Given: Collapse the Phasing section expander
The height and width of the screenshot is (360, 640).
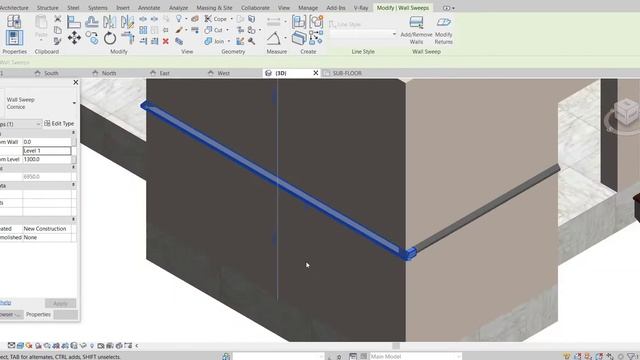Looking at the screenshot, I should point(73,220).
